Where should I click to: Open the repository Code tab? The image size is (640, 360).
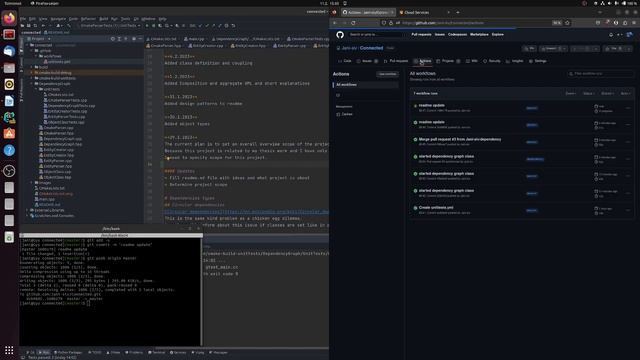click(x=345, y=61)
